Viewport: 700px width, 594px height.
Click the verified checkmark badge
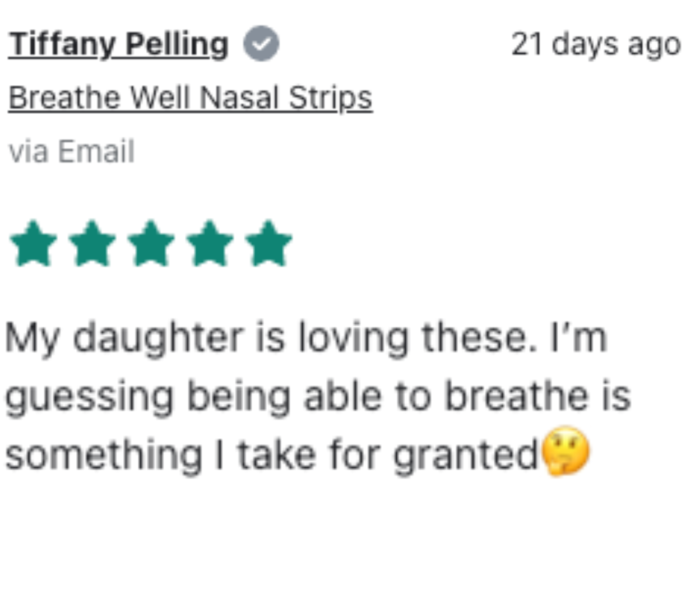pyautogui.click(x=261, y=44)
